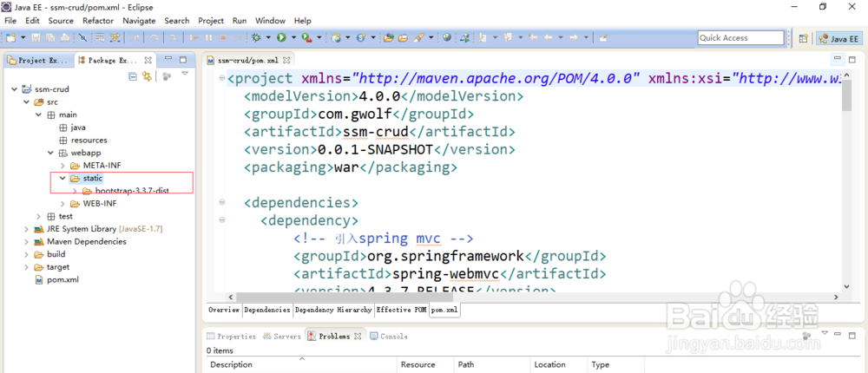
Task: Open the File menu
Action: (10, 21)
